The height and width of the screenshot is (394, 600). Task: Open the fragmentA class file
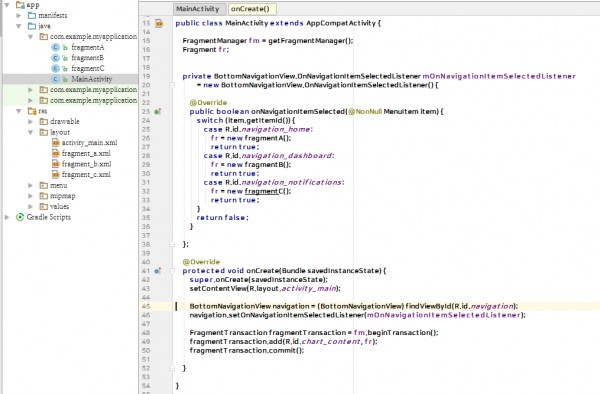88,47
